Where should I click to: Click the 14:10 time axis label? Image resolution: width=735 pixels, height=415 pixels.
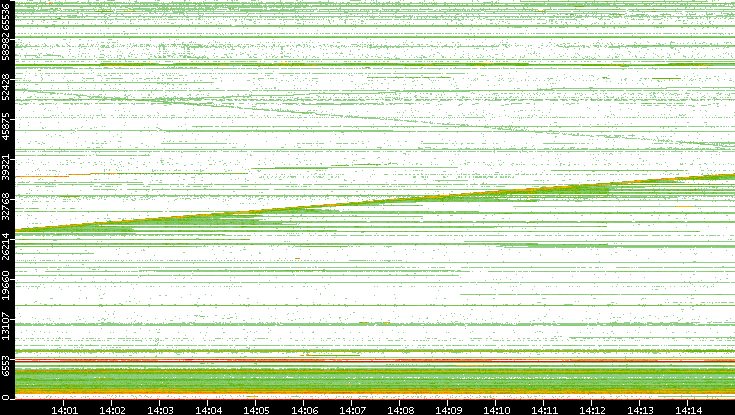(497, 410)
